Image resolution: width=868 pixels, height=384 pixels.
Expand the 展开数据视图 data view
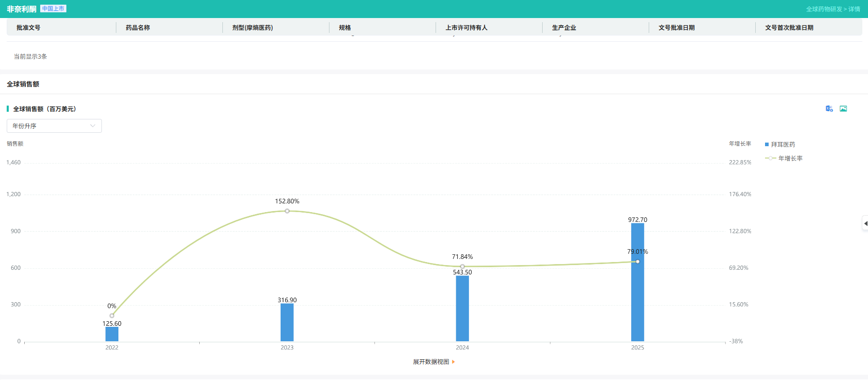(431, 362)
